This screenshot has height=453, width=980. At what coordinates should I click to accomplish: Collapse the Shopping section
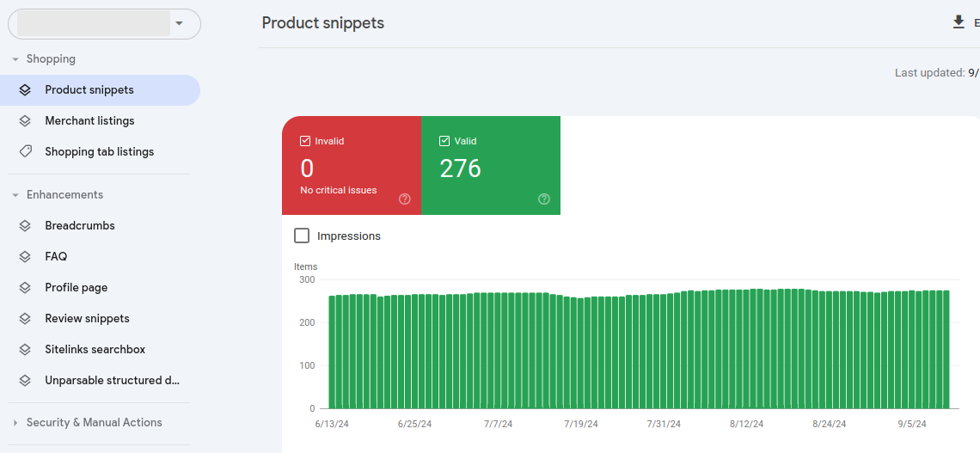pos(15,59)
